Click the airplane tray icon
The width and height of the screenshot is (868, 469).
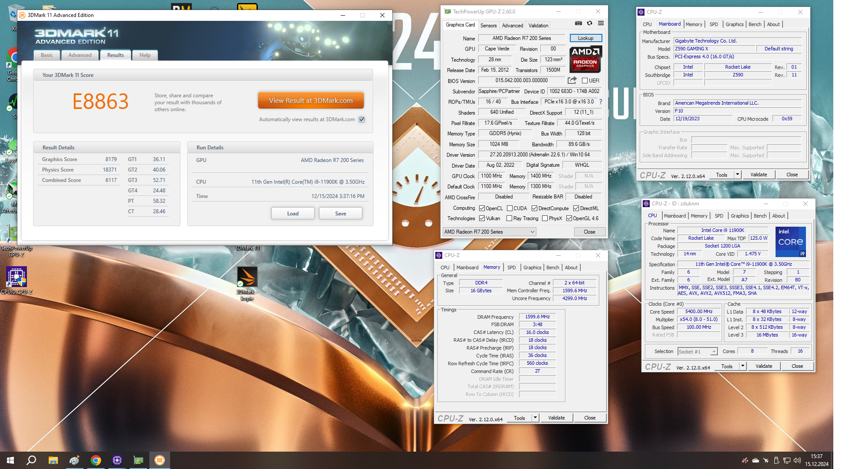coord(766,460)
